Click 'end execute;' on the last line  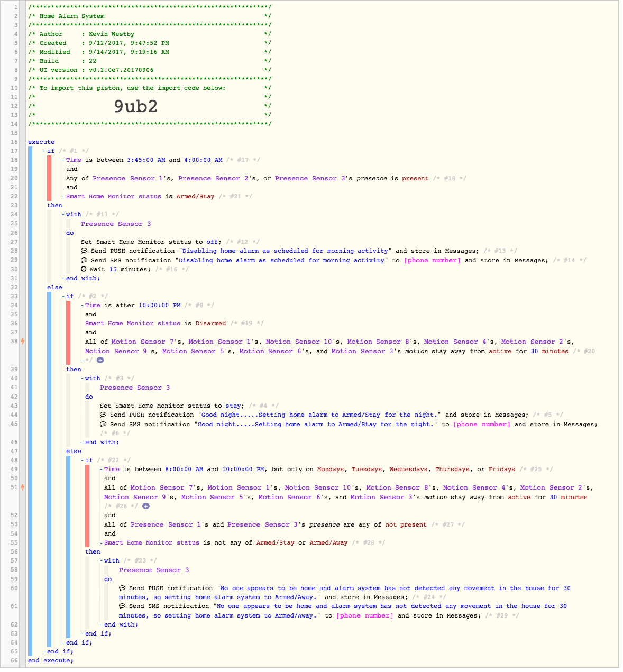pos(51,660)
